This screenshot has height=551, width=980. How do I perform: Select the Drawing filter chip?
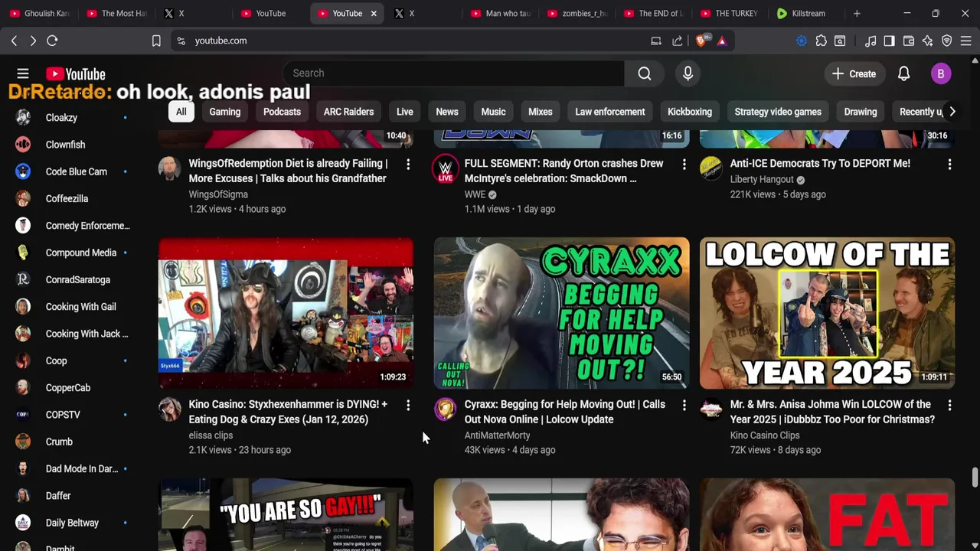(x=861, y=112)
